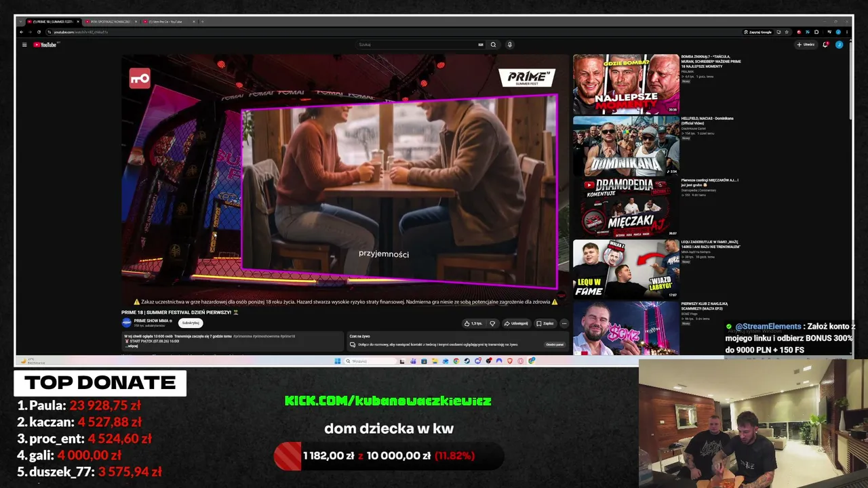Like the video showing 1,3 tys.

click(x=473, y=323)
